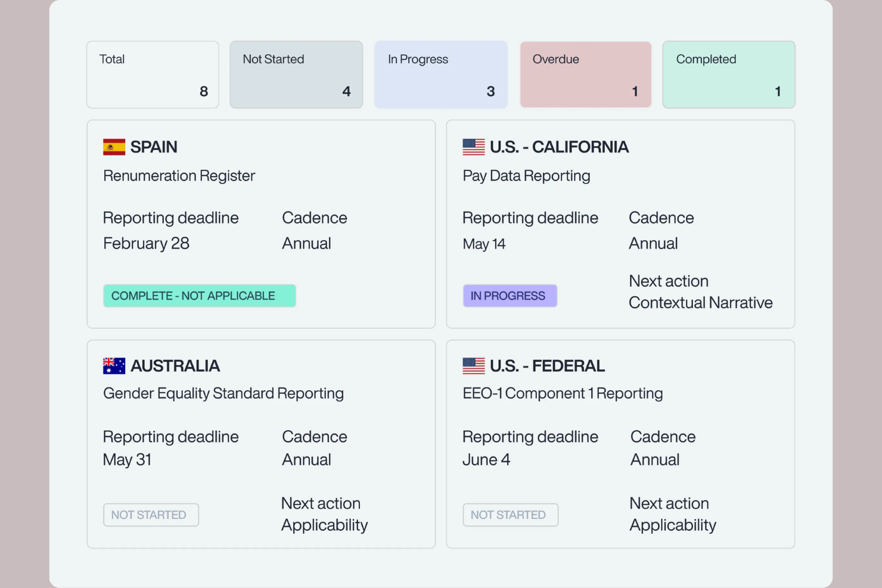This screenshot has width=882, height=588.
Task: Click the In Progress count 3
Action: 490,91
